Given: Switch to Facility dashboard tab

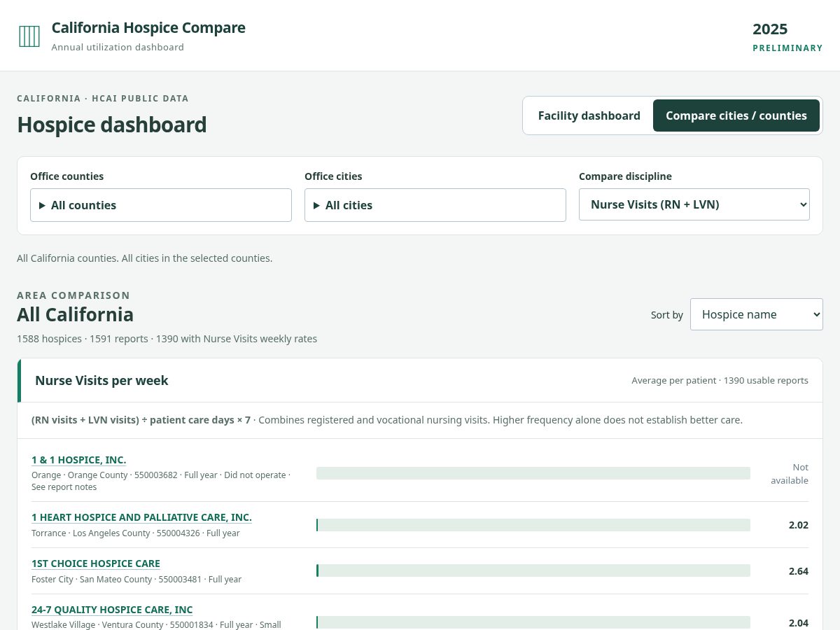Looking at the screenshot, I should point(589,115).
